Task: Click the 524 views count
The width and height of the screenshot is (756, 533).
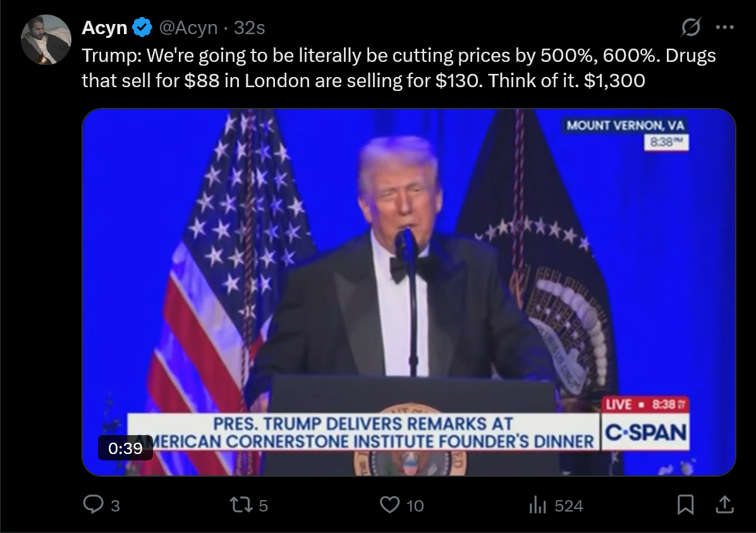Action: click(x=569, y=506)
